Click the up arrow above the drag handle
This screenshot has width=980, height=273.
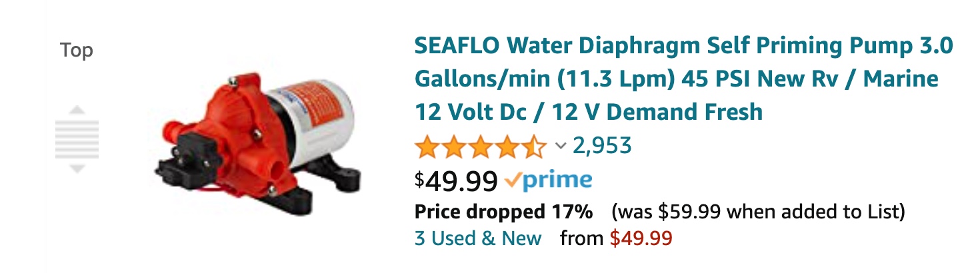[77, 109]
